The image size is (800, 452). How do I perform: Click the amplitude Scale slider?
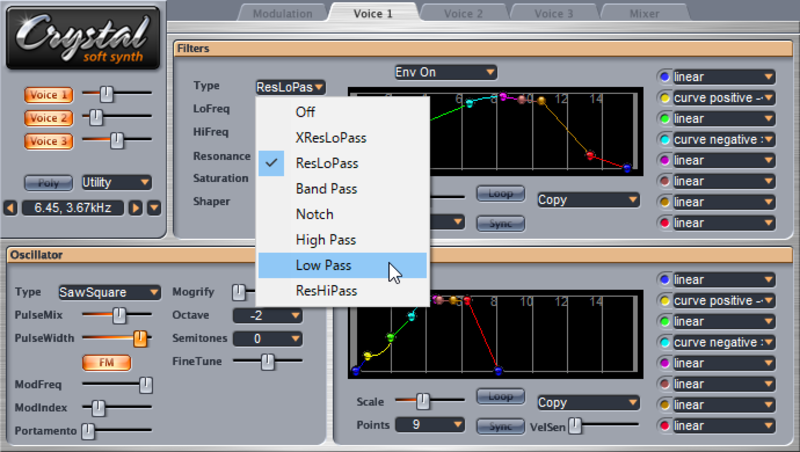[430, 401]
